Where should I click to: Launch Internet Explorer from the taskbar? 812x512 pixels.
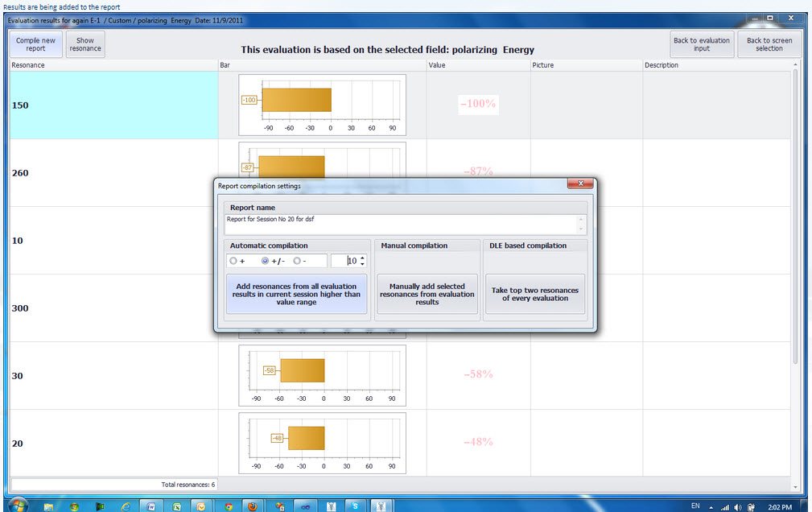125,506
